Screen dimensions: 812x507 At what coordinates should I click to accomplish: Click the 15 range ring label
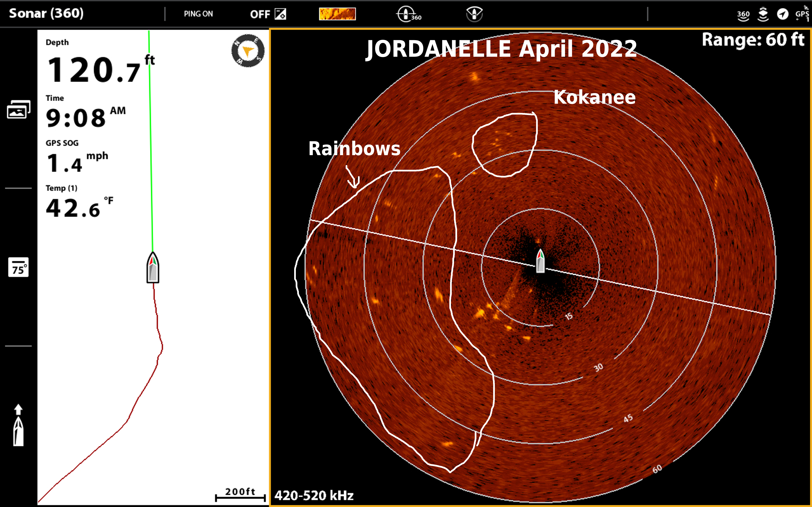[x=569, y=316]
